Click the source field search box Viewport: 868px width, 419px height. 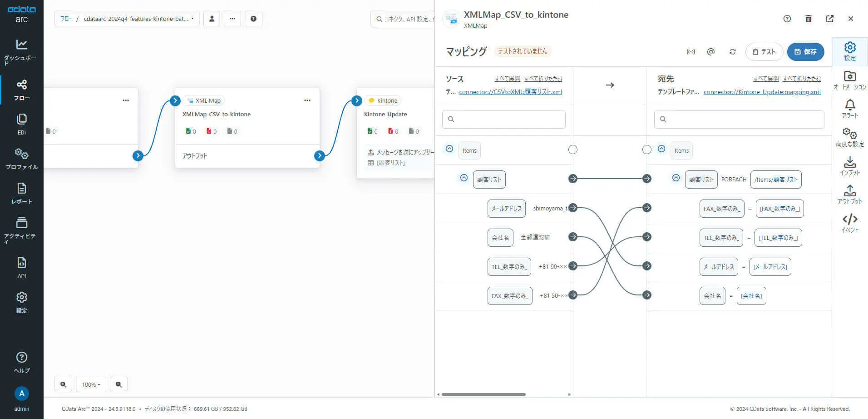tap(504, 119)
